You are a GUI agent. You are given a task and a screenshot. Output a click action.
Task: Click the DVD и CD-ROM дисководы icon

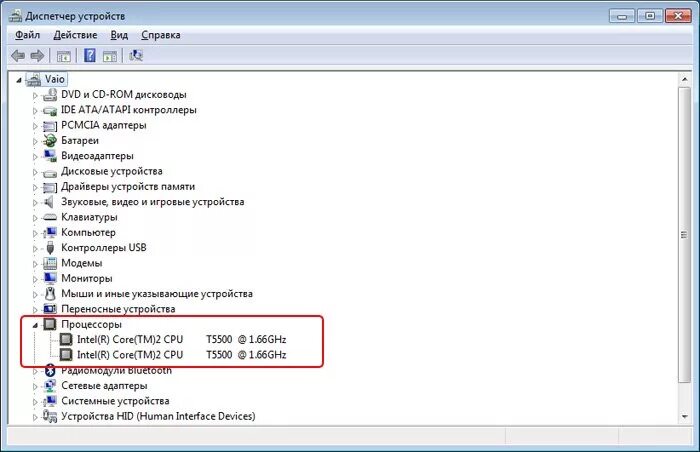pyautogui.click(x=50, y=95)
